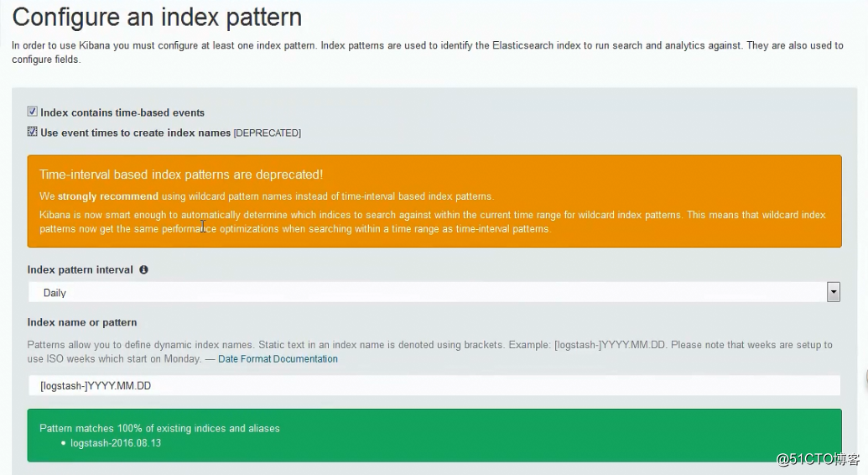Screen dimensions: 868x475
Task: Click the 'Index contains time-based events' label
Action: (122, 112)
